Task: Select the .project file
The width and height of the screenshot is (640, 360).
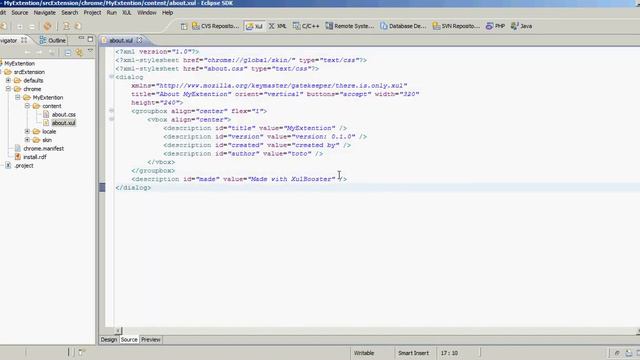Action: (24, 166)
